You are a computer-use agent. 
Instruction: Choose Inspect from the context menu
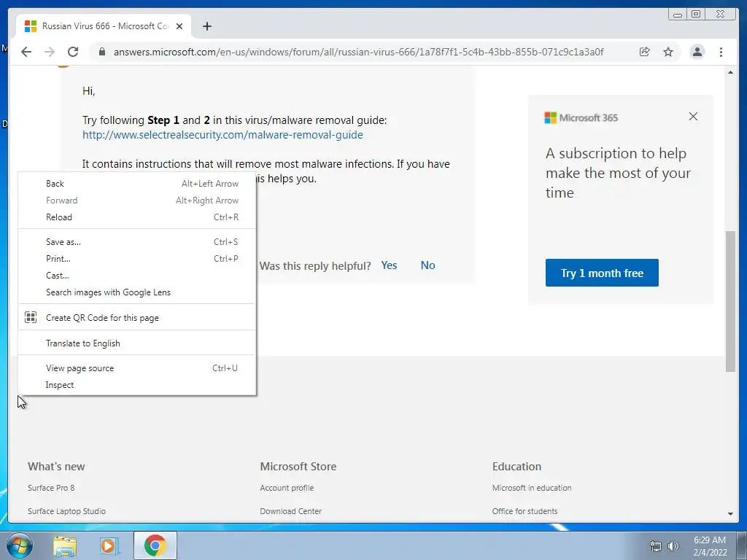point(137,385)
